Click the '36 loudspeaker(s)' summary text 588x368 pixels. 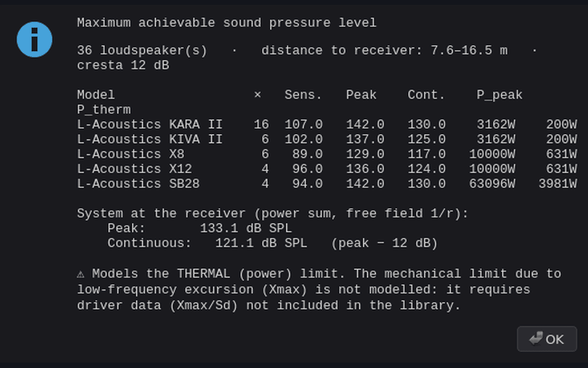click(x=142, y=51)
